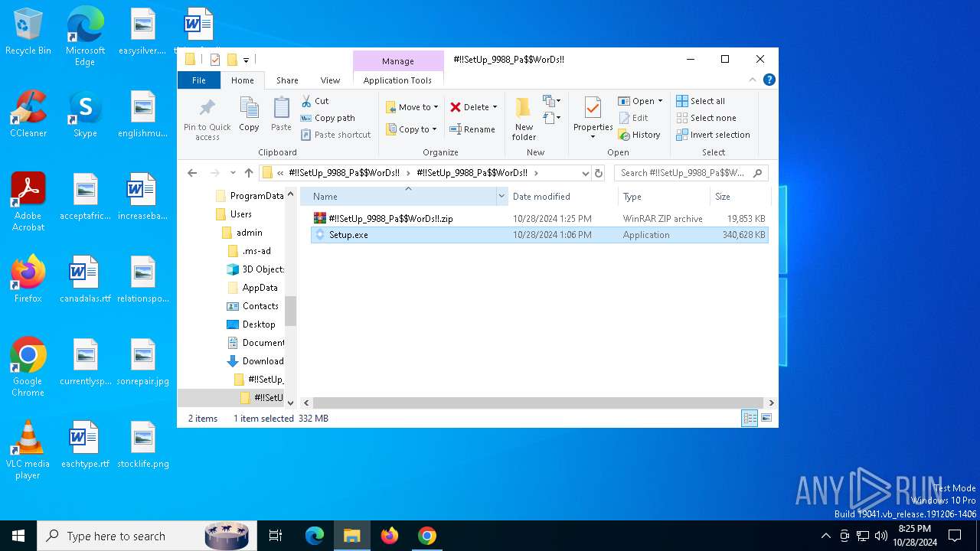Click the navigation pane vertical scrollbar
The height and width of the screenshot is (551, 980).
point(290,310)
